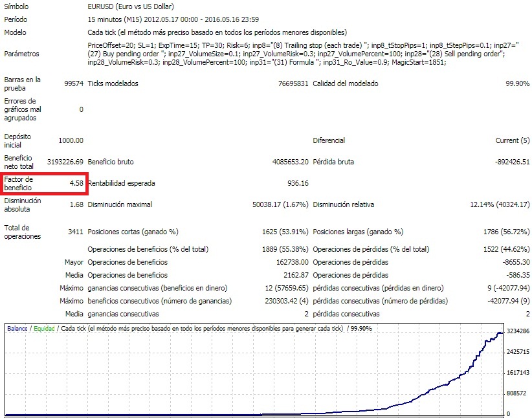The width and height of the screenshot is (532, 418).
Task: Click the "Parámetros" label
Action: [21, 54]
